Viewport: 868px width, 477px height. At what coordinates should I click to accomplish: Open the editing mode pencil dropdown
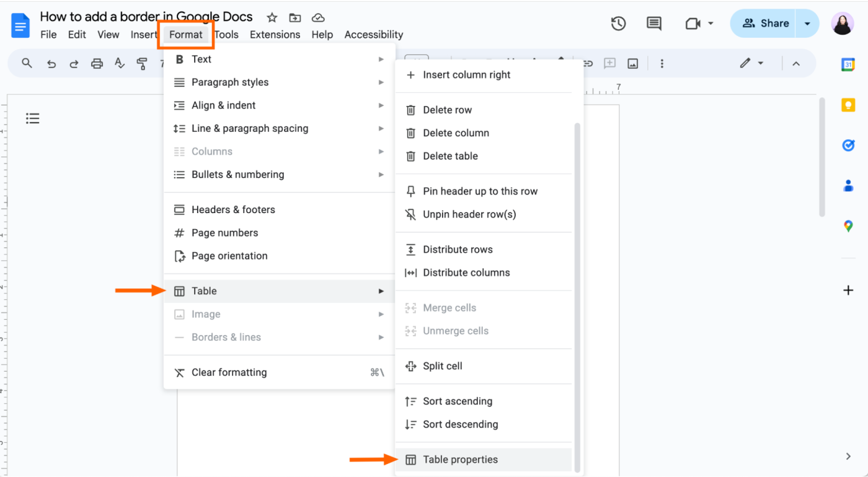point(751,63)
